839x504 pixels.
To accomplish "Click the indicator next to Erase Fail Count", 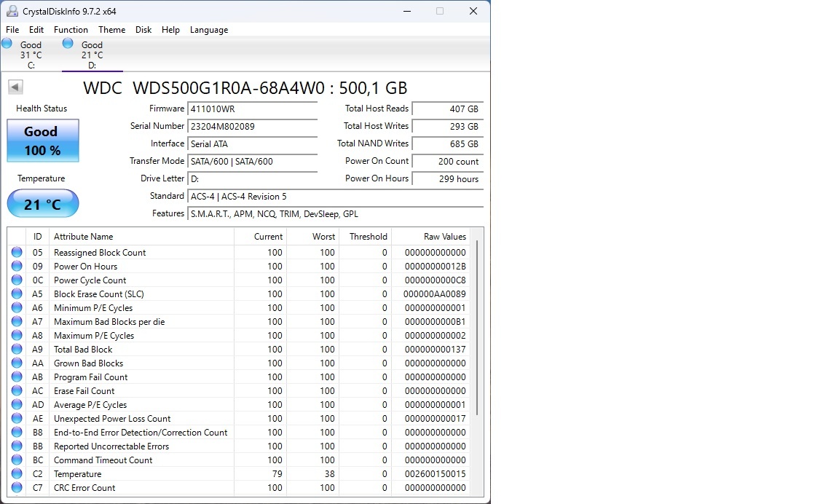I will coord(16,390).
